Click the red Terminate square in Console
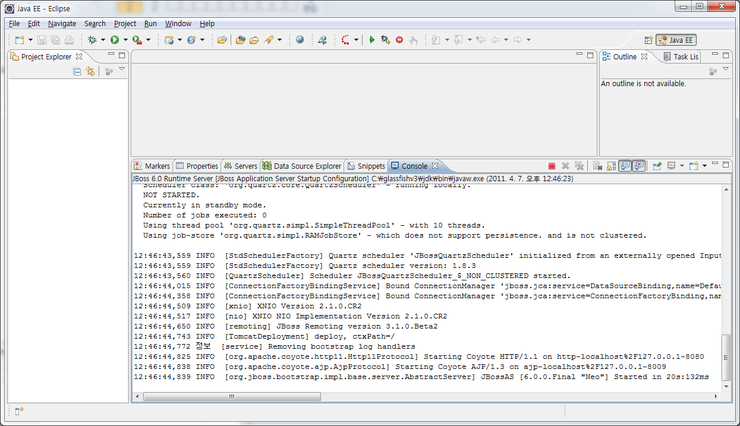The width and height of the screenshot is (740, 426). (552, 166)
